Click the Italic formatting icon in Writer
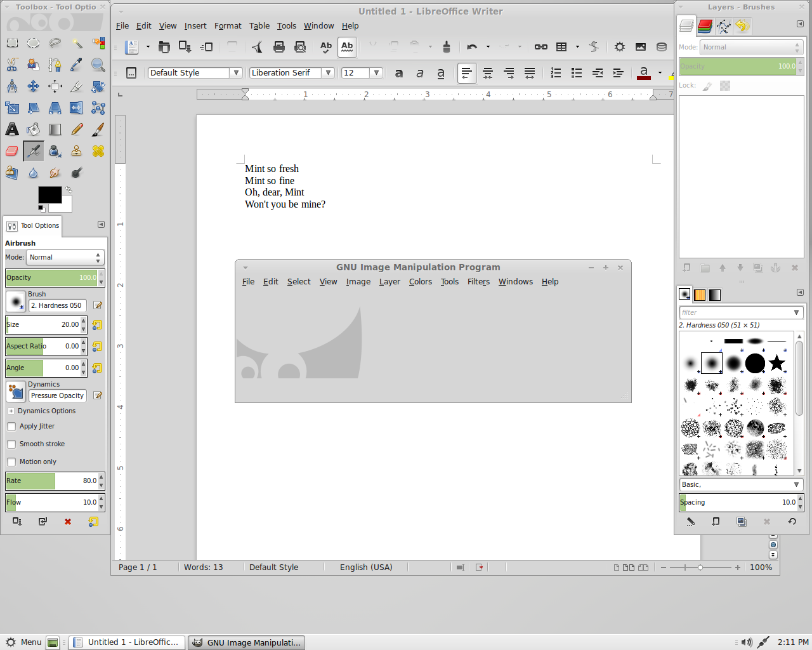This screenshot has height=650, width=812. click(x=420, y=73)
